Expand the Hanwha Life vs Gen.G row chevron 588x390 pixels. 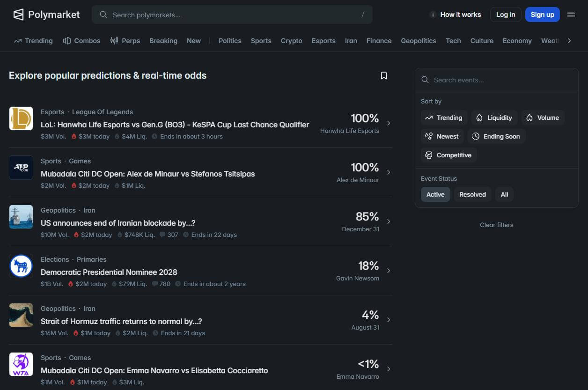(x=389, y=123)
